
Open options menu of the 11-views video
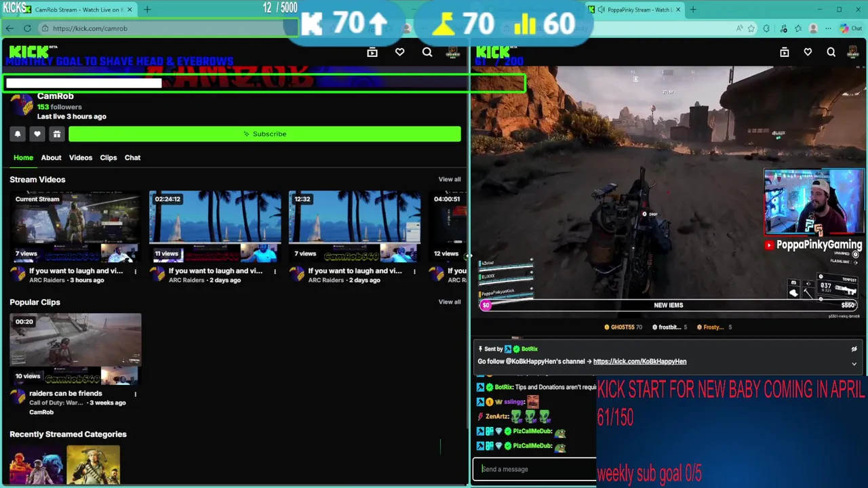(x=275, y=272)
